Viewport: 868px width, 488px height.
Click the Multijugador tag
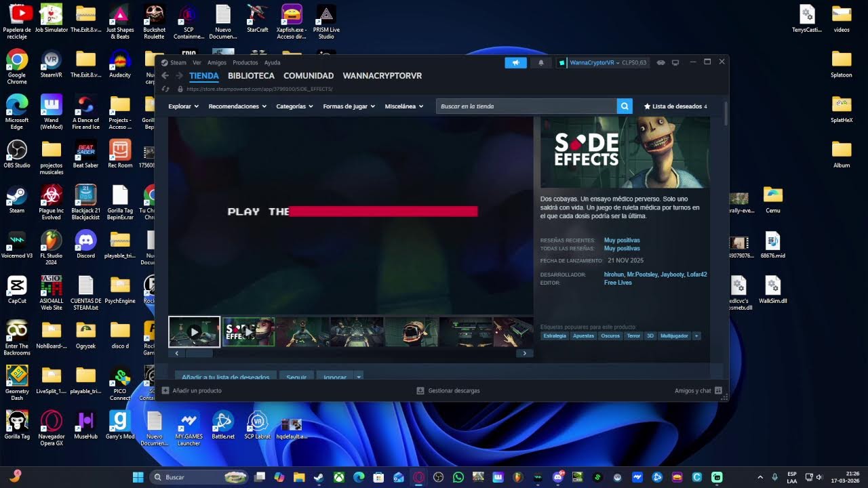[x=674, y=335]
